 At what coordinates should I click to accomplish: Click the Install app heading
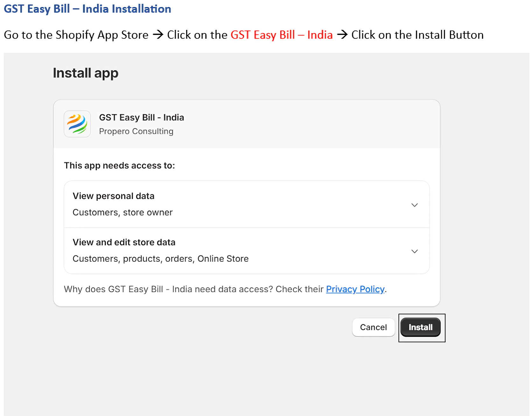85,73
